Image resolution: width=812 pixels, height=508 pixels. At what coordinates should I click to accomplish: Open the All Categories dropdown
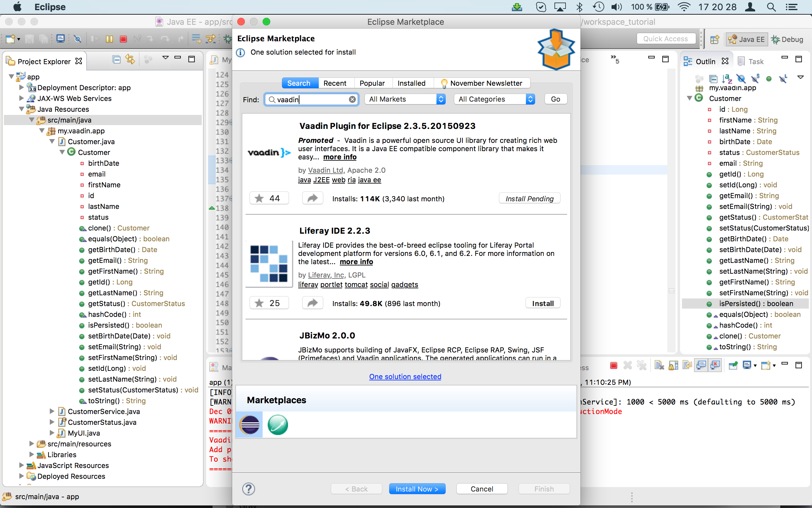click(494, 99)
